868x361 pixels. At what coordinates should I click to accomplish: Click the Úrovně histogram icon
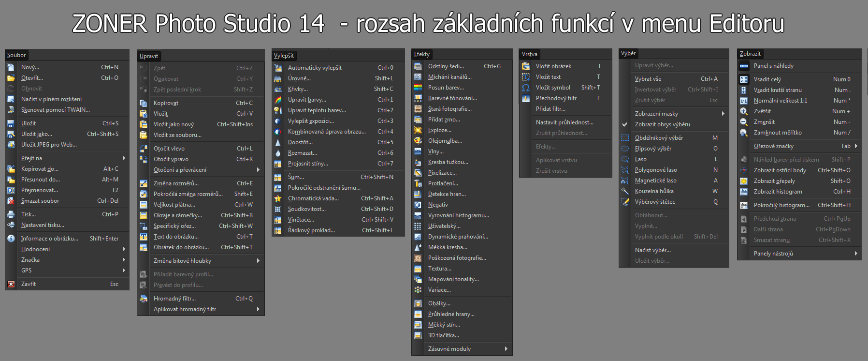click(x=278, y=78)
